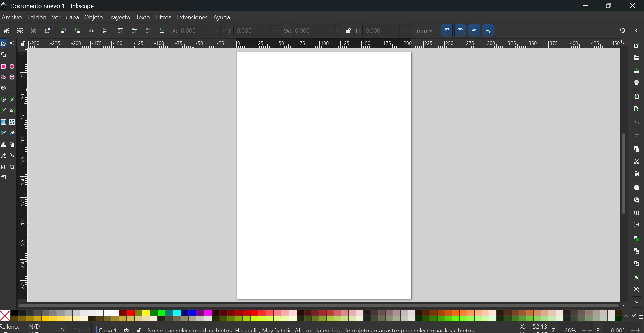Toggle move gradients with object

(474, 31)
